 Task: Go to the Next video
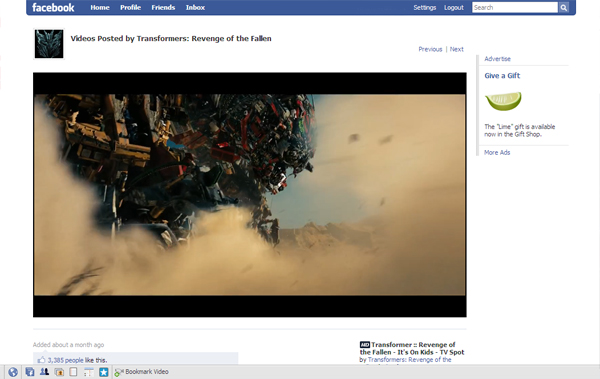pos(457,49)
